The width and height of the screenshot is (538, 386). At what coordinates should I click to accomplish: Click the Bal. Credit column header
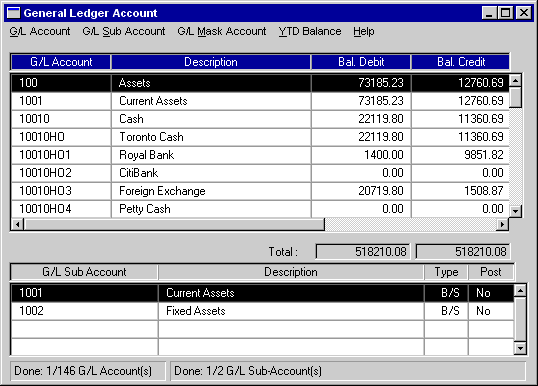(x=460, y=62)
